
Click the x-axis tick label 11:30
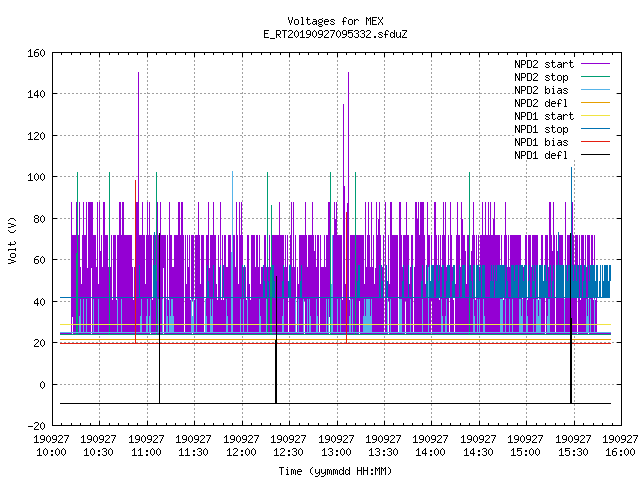tap(193, 452)
